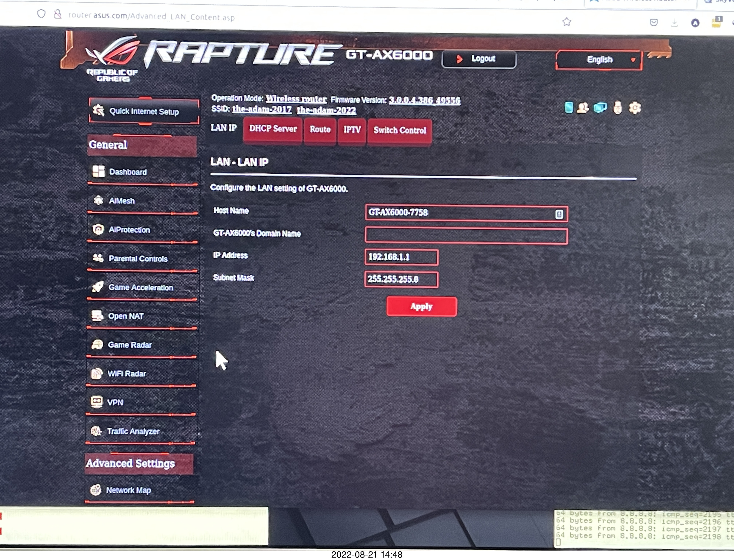Open VPN settings
Image resolution: width=734 pixels, height=560 pixels.
pos(141,402)
